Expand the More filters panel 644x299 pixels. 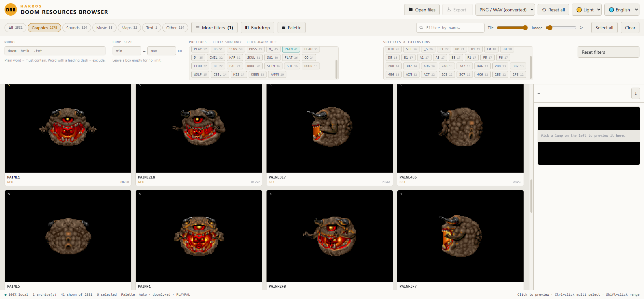coord(214,28)
